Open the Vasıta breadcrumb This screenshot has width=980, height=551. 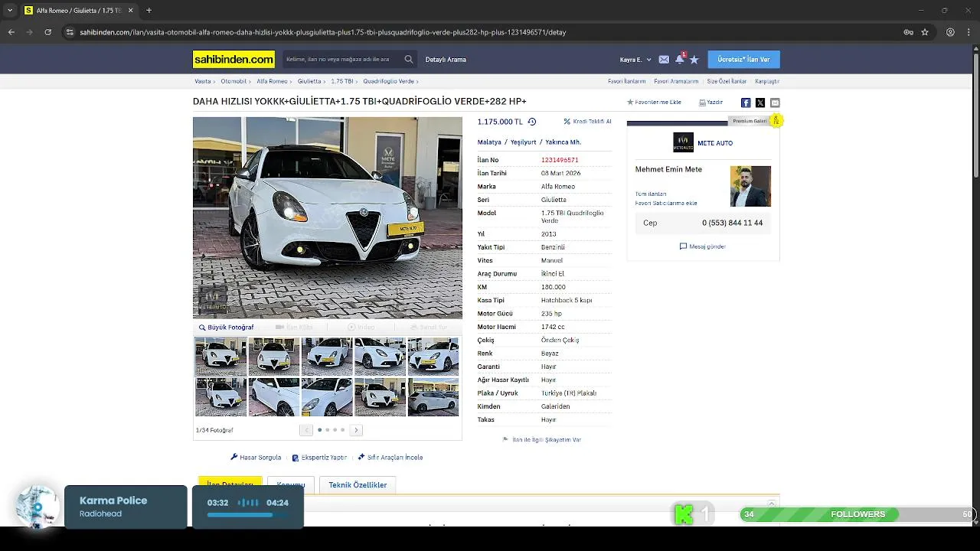(203, 81)
